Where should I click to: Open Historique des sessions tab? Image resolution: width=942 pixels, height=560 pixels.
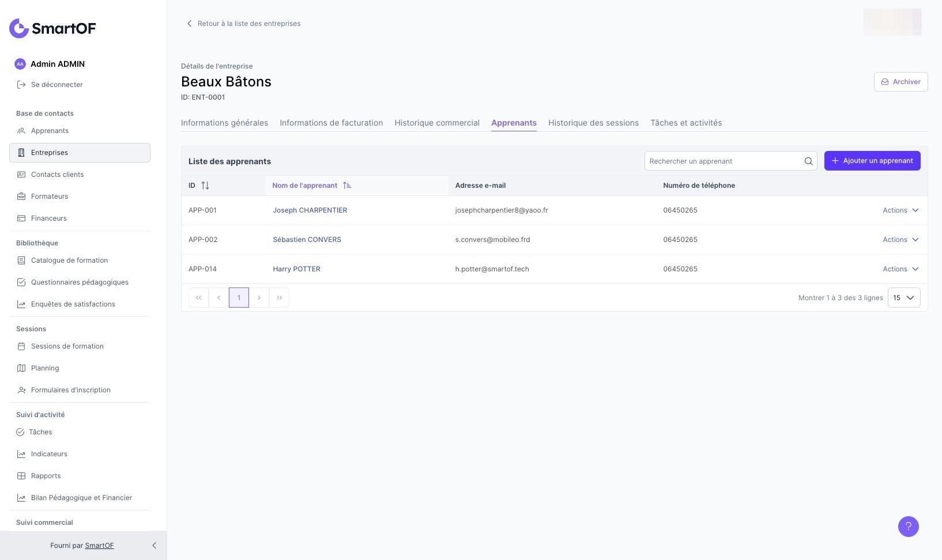(x=593, y=123)
